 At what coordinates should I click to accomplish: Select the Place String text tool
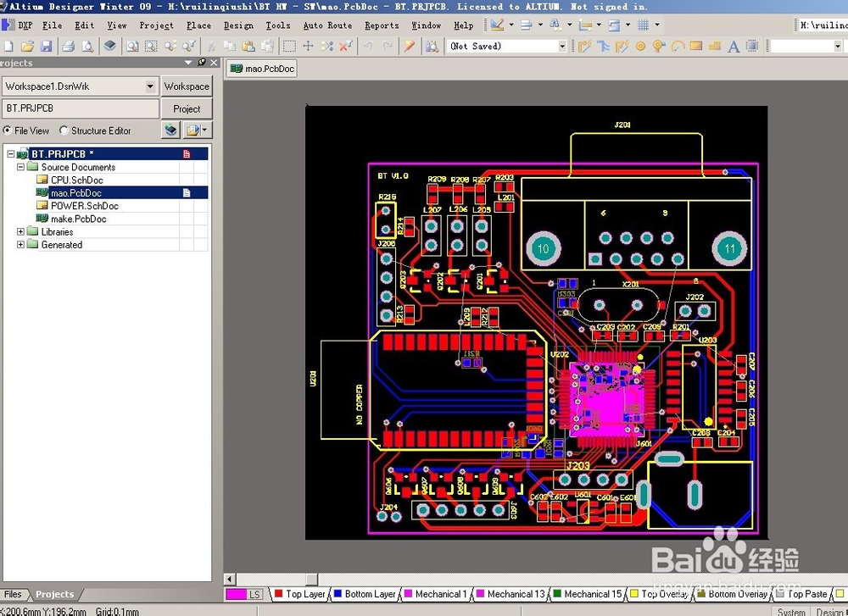pyautogui.click(x=734, y=47)
